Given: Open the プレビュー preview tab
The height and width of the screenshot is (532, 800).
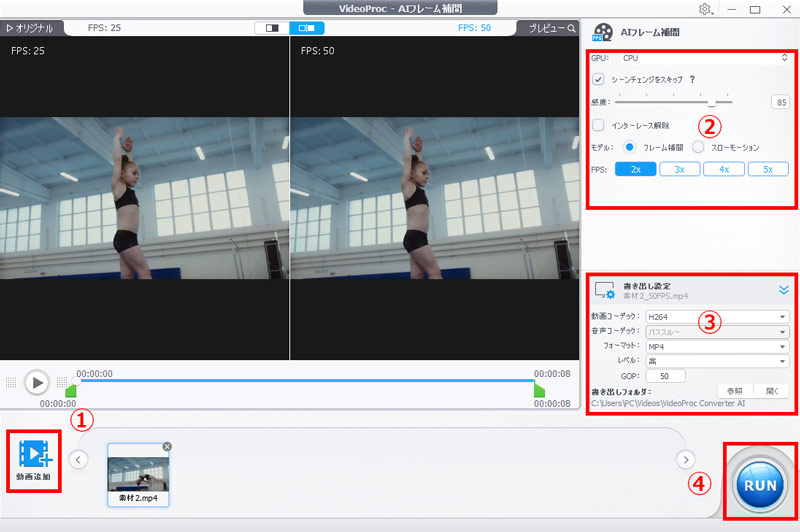Looking at the screenshot, I should click(x=551, y=29).
